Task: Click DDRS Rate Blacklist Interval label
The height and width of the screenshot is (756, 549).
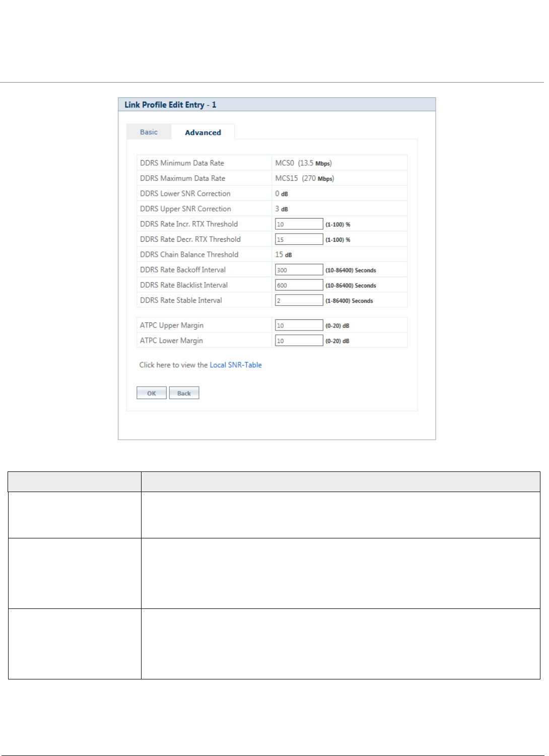Action: [x=184, y=285]
